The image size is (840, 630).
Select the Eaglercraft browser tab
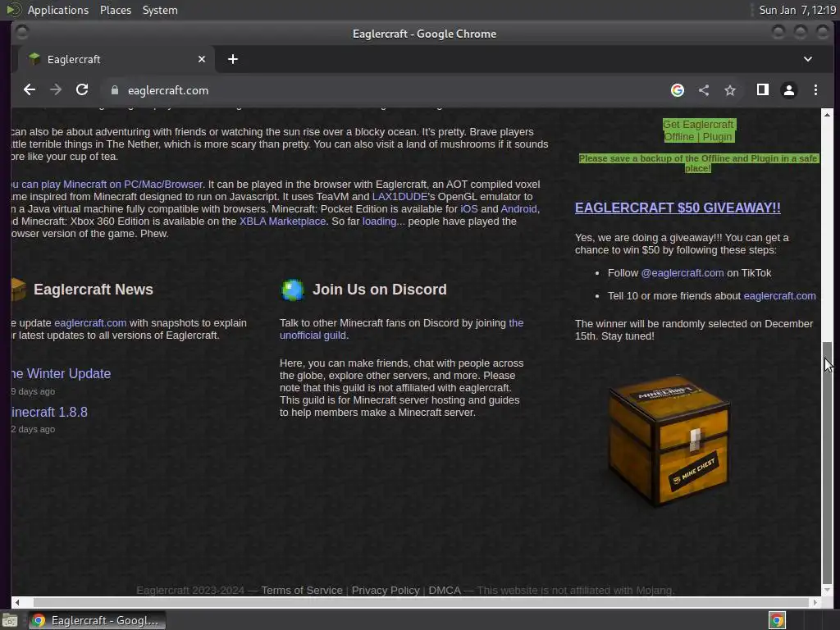pyautogui.click(x=116, y=59)
